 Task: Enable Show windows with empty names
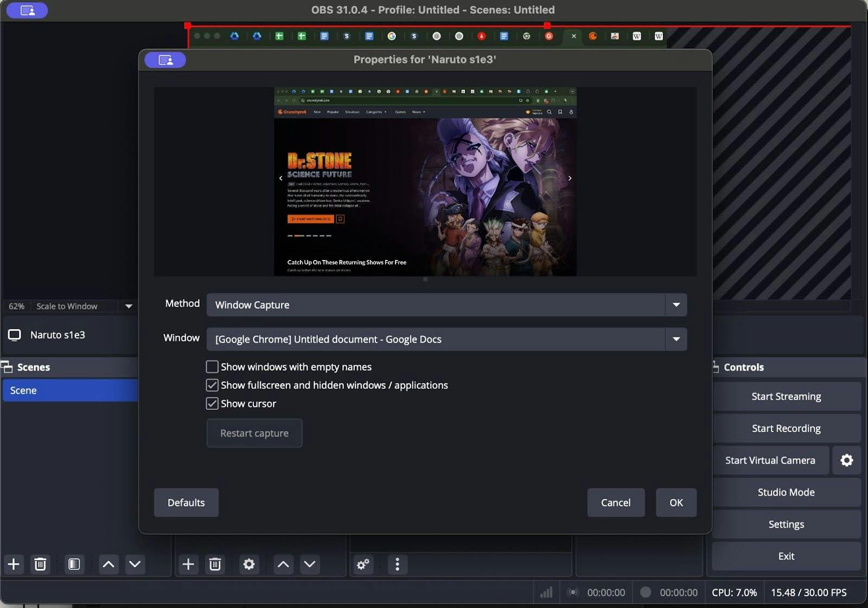(212, 367)
